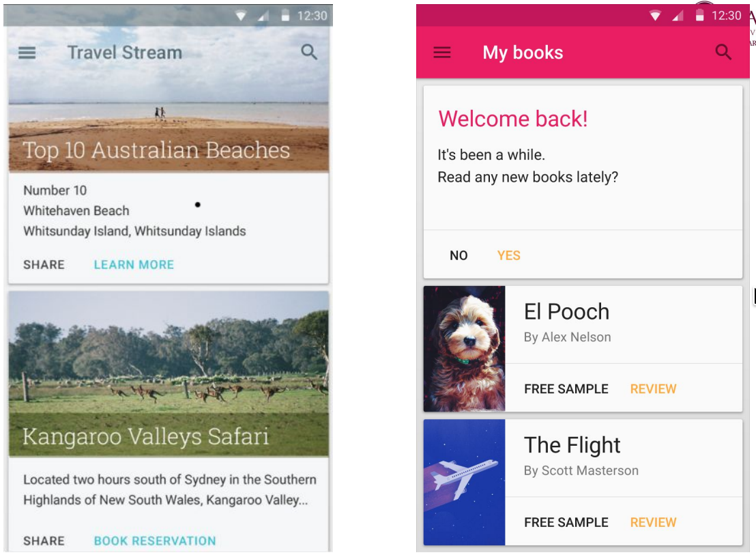This screenshot has height=557, width=756.
Task: Open hamburger menu in Travel Stream
Action: [27, 53]
